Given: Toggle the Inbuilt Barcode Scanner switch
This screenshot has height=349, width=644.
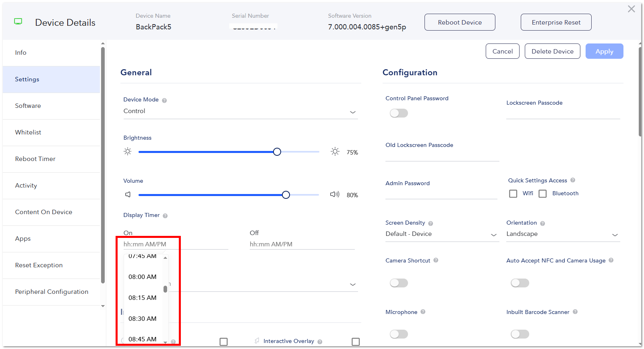Looking at the screenshot, I should [520, 334].
